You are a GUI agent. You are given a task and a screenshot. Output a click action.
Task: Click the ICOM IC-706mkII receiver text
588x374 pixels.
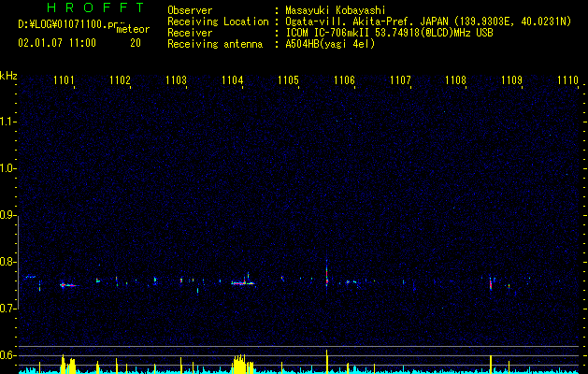click(389, 33)
